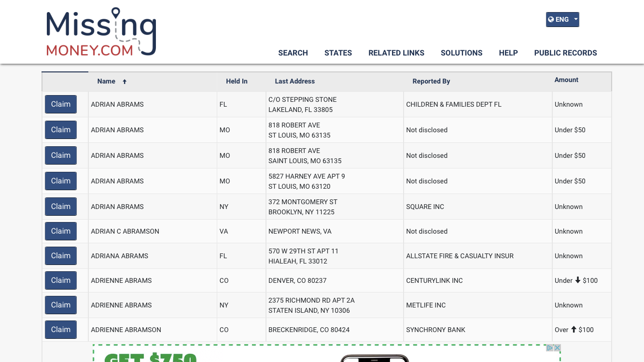Click the 2375 RICHMOND RD APT 2A address

click(x=335, y=305)
